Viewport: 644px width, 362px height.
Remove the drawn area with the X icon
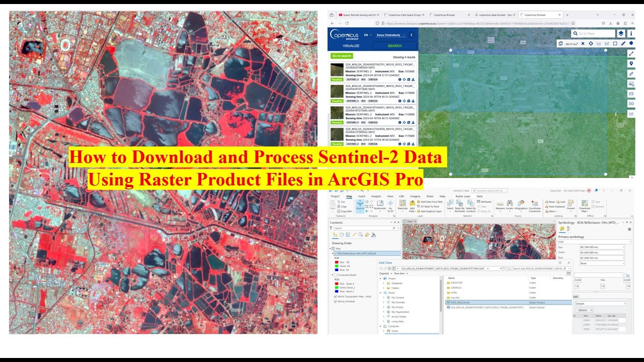[583, 44]
